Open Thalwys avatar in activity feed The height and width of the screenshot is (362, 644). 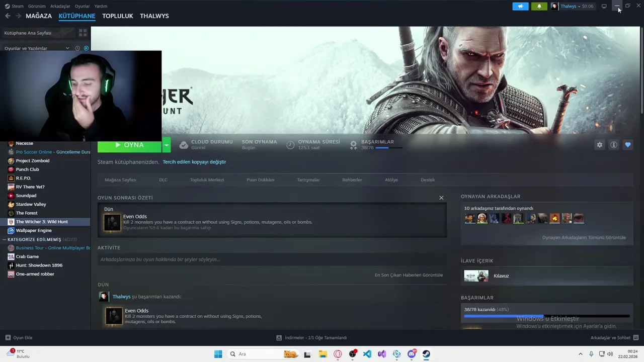(104, 297)
